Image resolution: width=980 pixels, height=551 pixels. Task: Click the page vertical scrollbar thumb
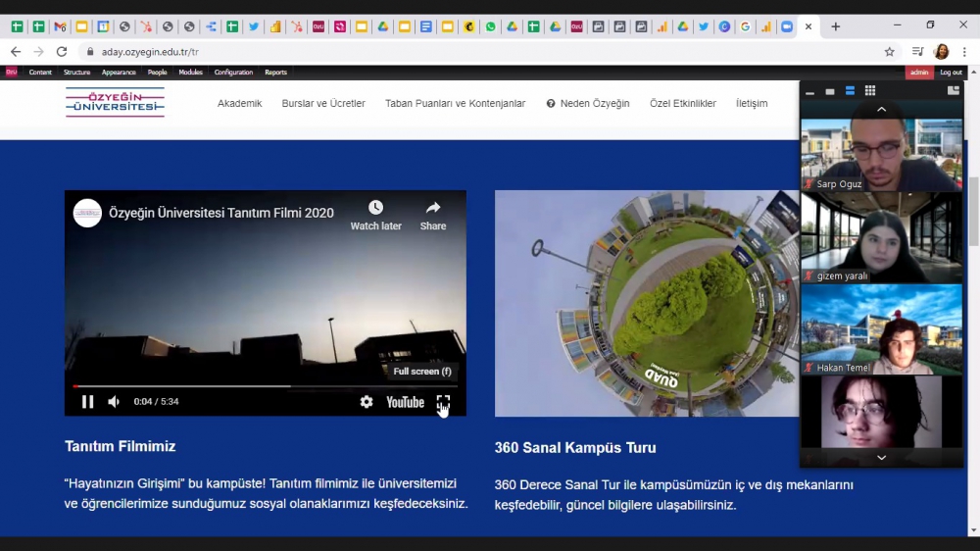point(974,213)
